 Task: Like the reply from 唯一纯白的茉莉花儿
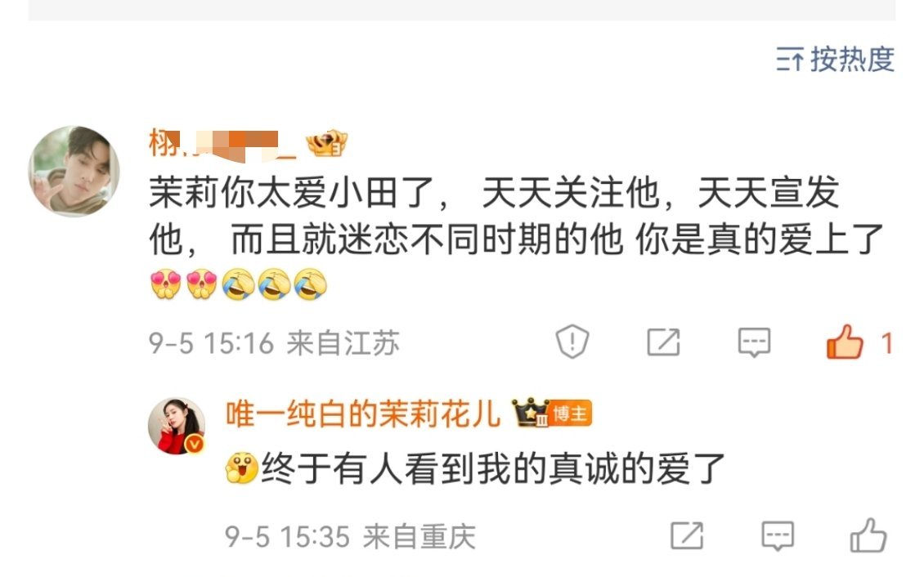click(868, 535)
